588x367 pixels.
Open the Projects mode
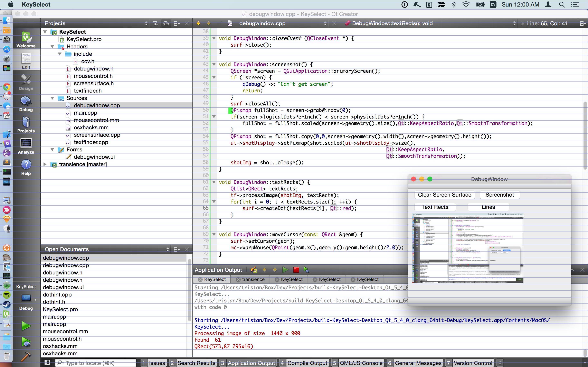point(26,124)
